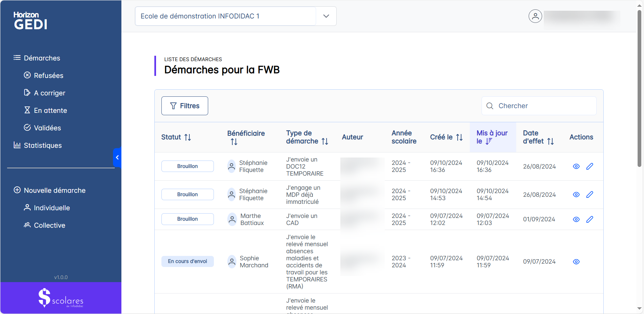The image size is (644, 314).
Task: Click the Scolares logo in sidebar footer
Action: pos(61,298)
